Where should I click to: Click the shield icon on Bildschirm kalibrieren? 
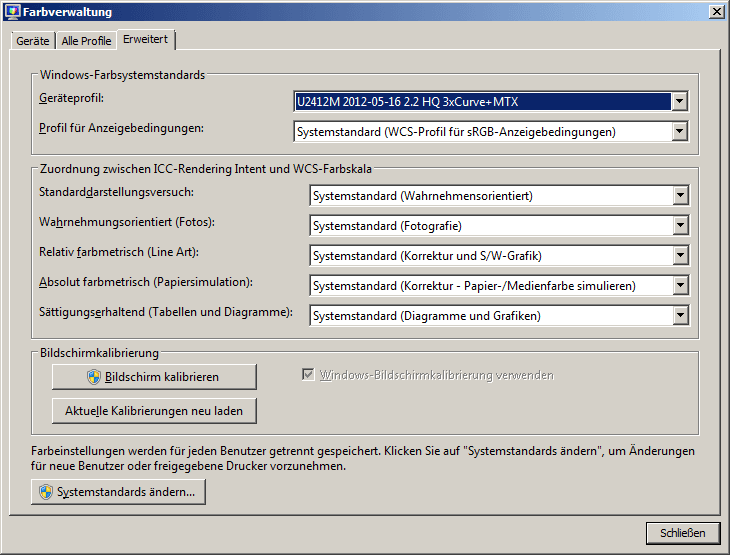[94, 377]
